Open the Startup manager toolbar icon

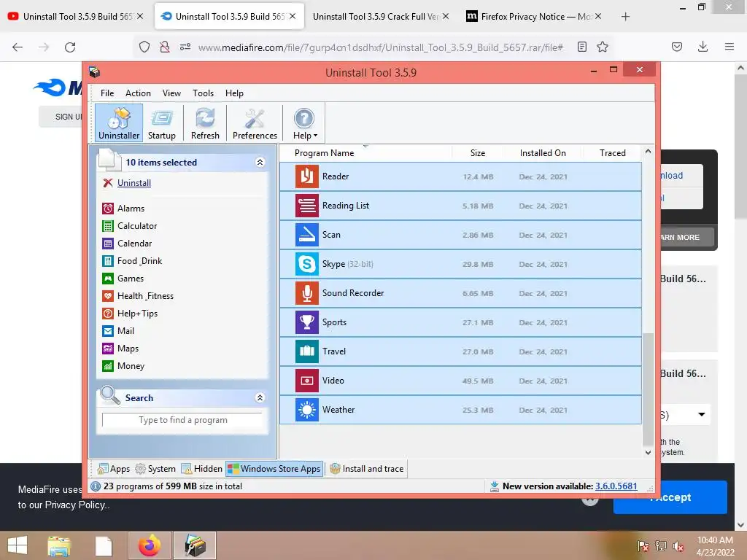(161, 123)
